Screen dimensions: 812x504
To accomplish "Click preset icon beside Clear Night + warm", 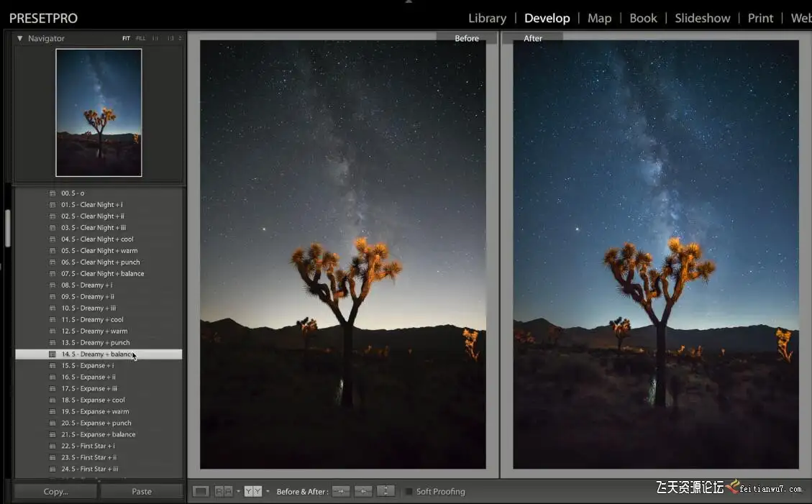I will [53, 251].
